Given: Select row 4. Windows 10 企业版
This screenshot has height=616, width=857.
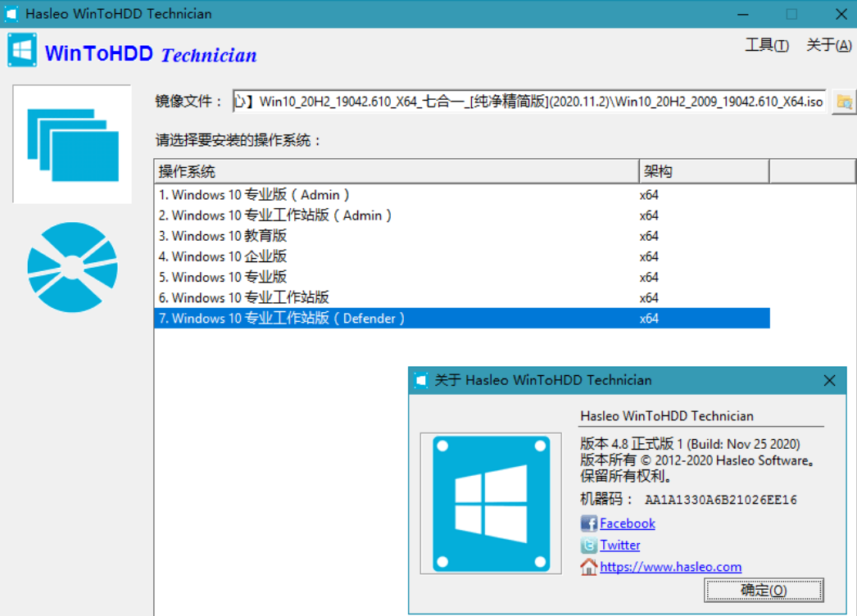Looking at the screenshot, I should click(x=462, y=257).
